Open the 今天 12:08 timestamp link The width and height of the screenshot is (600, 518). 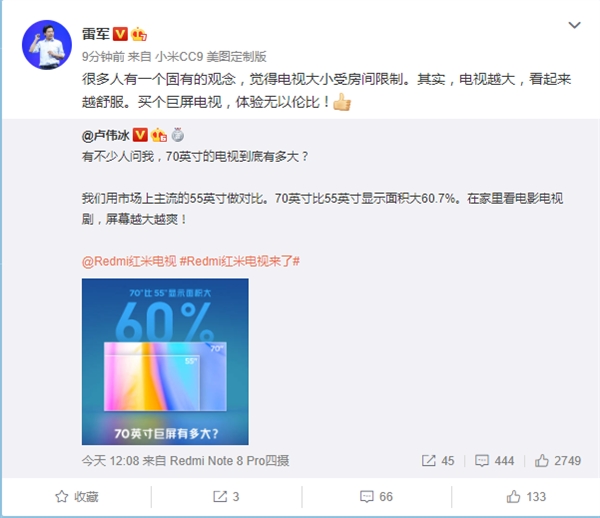[x=111, y=461]
